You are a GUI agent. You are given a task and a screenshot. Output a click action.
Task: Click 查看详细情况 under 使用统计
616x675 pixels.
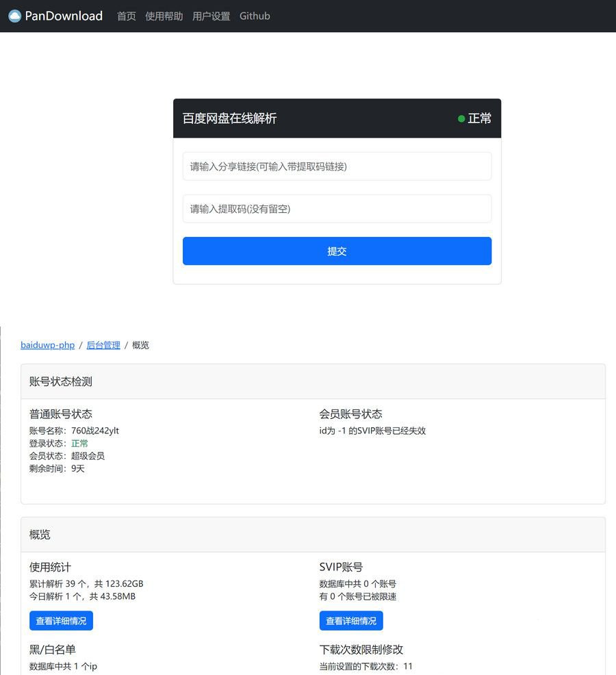[61, 620]
